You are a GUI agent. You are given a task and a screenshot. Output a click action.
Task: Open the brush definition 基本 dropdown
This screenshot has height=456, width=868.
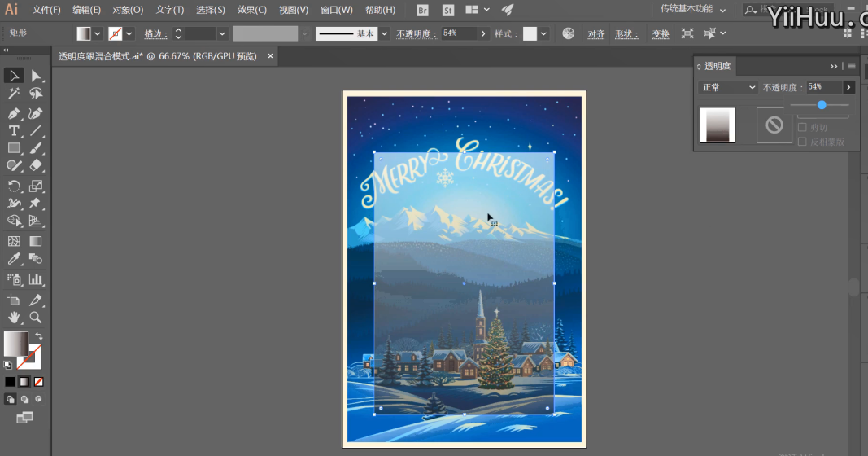(x=384, y=34)
